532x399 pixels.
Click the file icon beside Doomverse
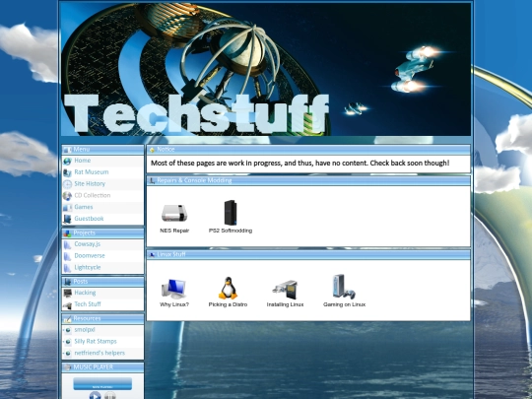point(68,256)
